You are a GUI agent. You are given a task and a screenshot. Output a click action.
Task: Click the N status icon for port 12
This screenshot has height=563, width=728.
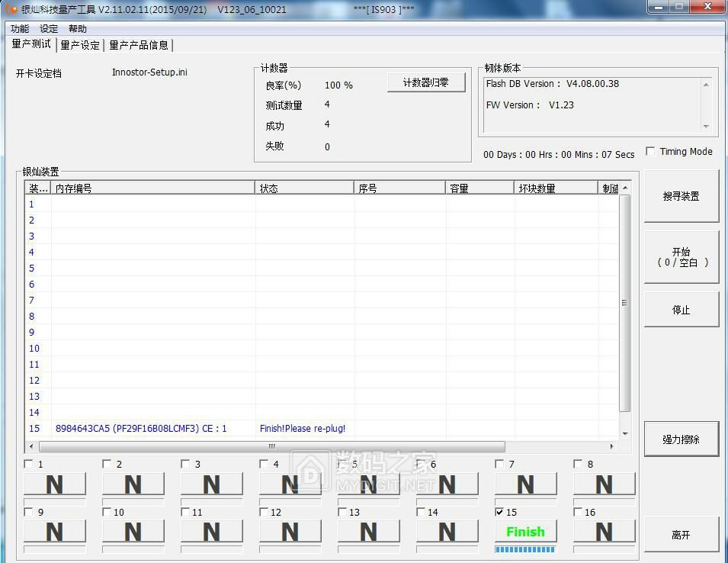(290, 532)
